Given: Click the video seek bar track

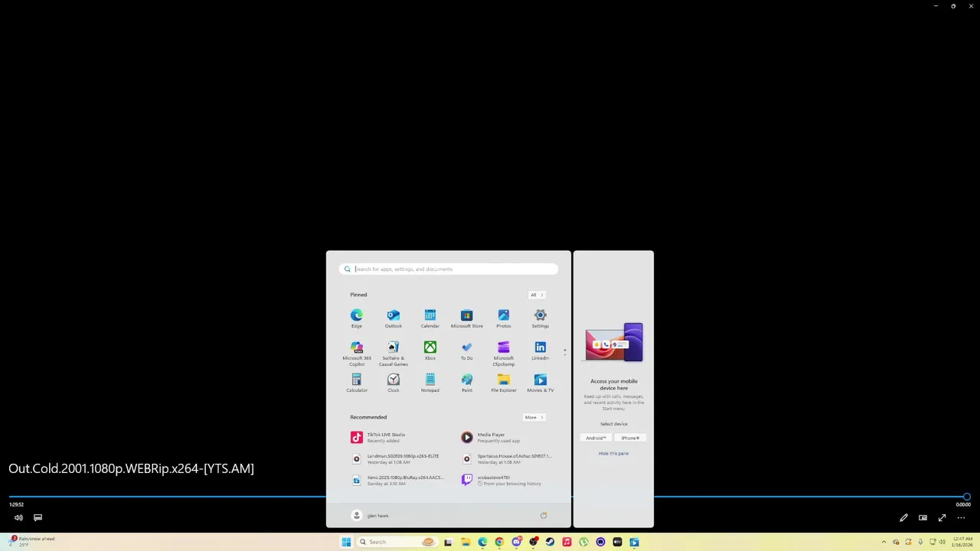Looking at the screenshot, I should [487, 497].
